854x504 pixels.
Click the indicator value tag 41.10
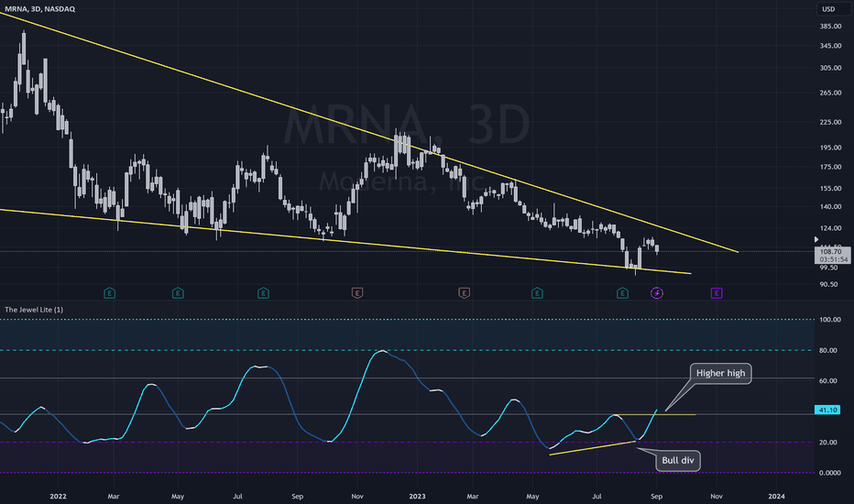pos(827,410)
